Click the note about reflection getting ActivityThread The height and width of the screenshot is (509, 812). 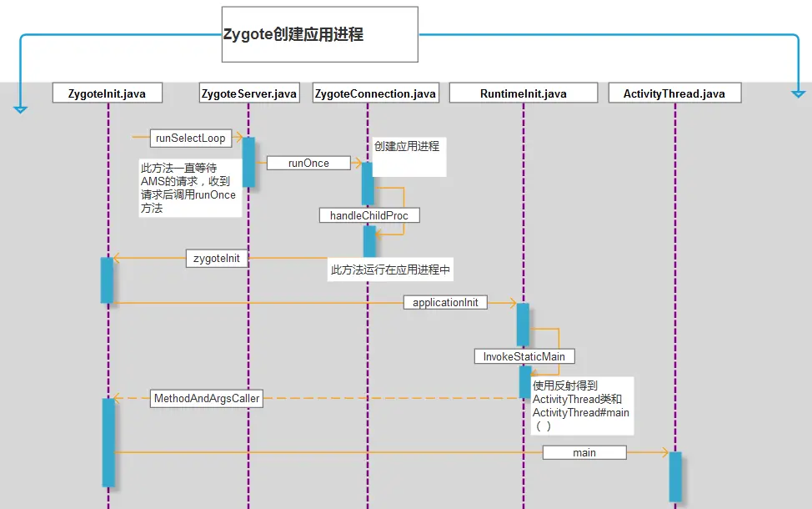click(x=582, y=406)
